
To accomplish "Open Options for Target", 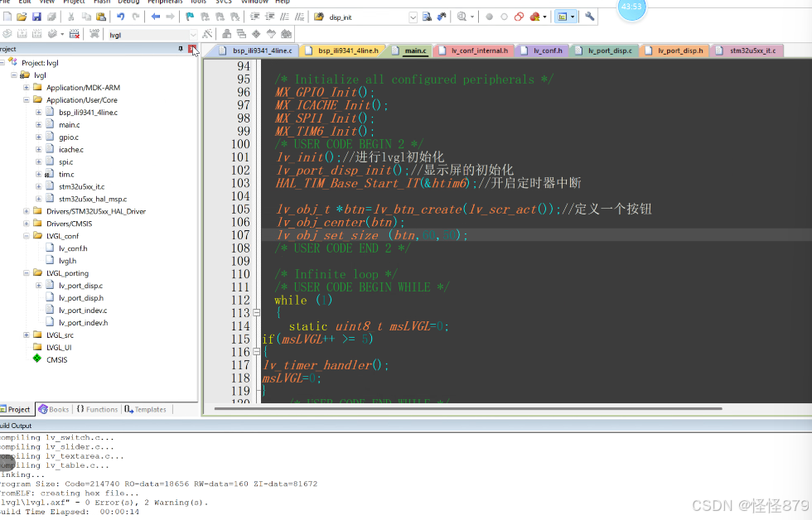I will coord(207,34).
